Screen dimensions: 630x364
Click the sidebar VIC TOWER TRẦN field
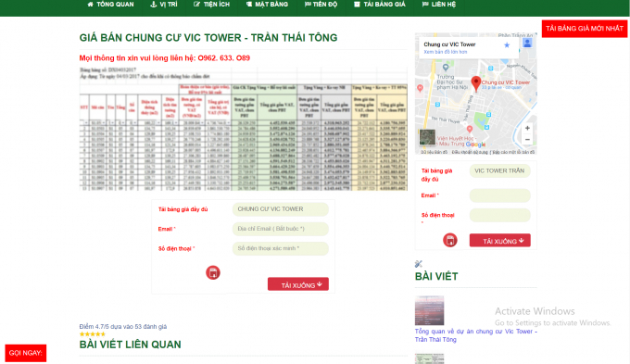pyautogui.click(x=499, y=171)
